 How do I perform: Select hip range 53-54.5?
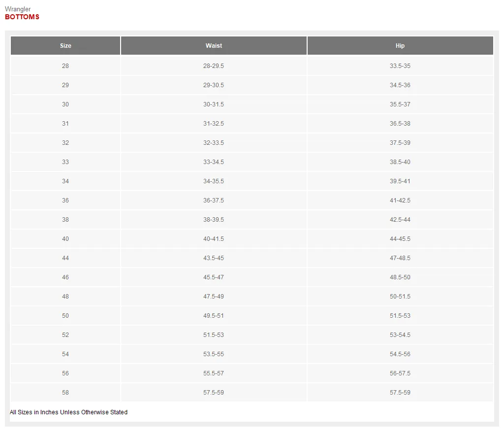click(400, 335)
